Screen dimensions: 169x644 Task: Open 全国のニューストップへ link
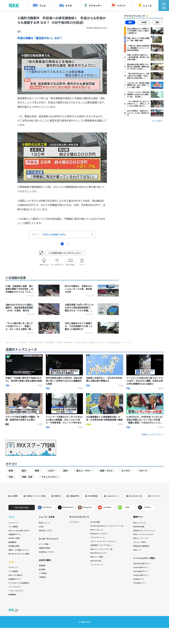tap(152, 435)
